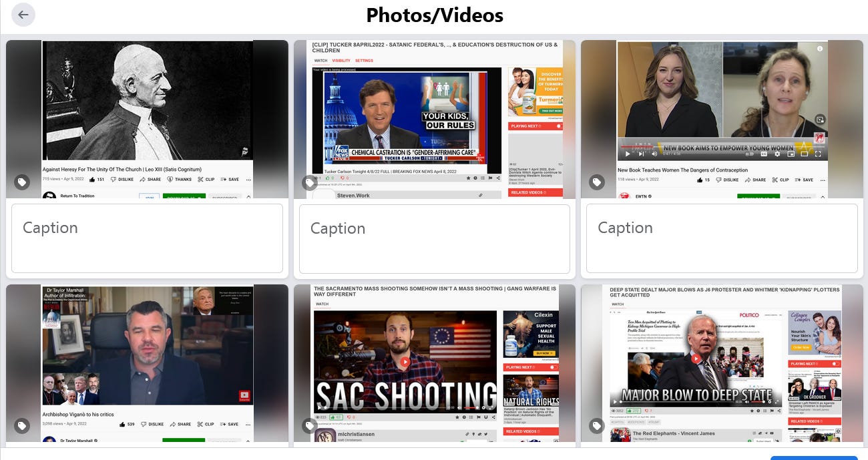The image size is (868, 460).
Task: Tag the Major Blow to Deep State photo
Action: 597,425
